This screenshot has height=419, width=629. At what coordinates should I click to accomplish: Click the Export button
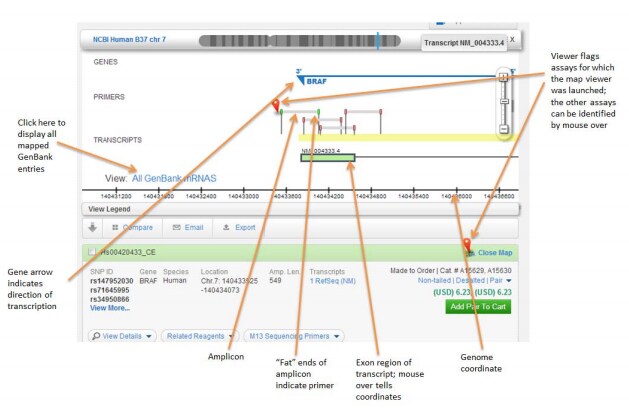pos(239,227)
